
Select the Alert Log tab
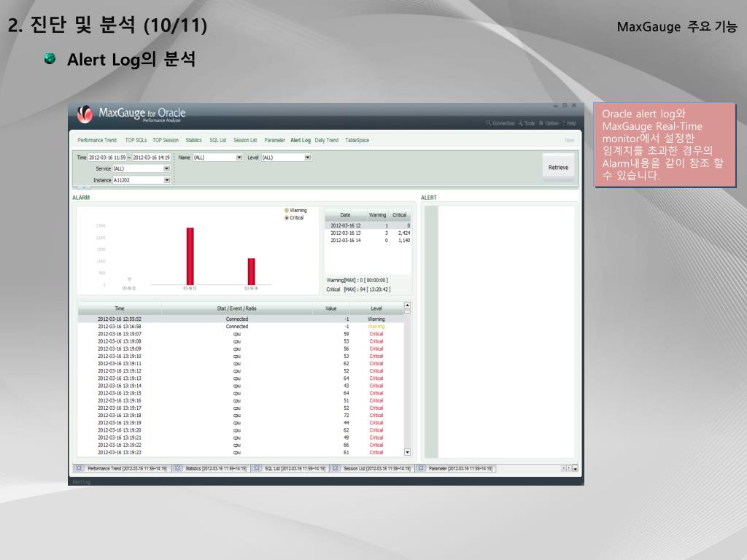pos(301,141)
